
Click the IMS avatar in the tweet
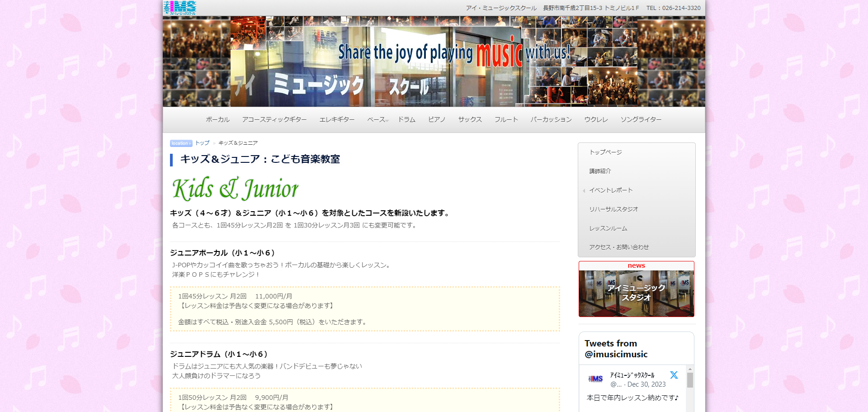595,379
